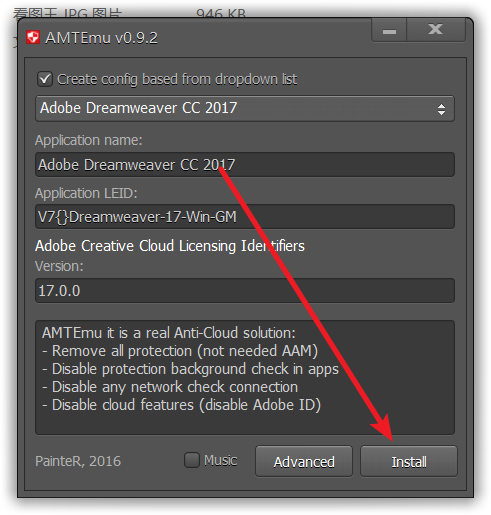
Task: Click the dropdown's up-down arrow indicator
Action: click(441, 109)
